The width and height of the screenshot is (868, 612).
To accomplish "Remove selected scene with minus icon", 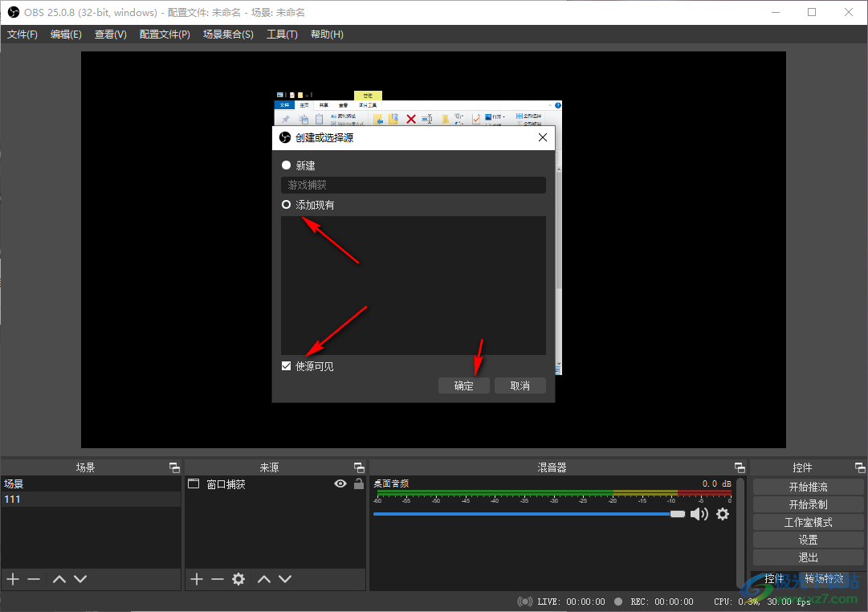I will point(34,579).
